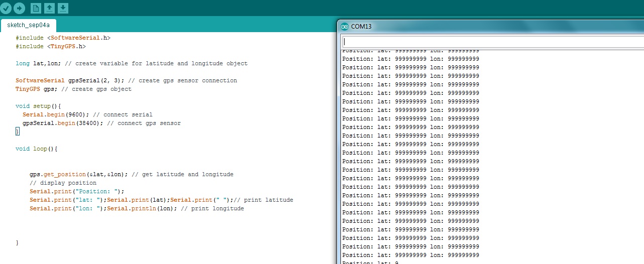Save the sketch with the down-arrow Save icon

tap(63, 8)
